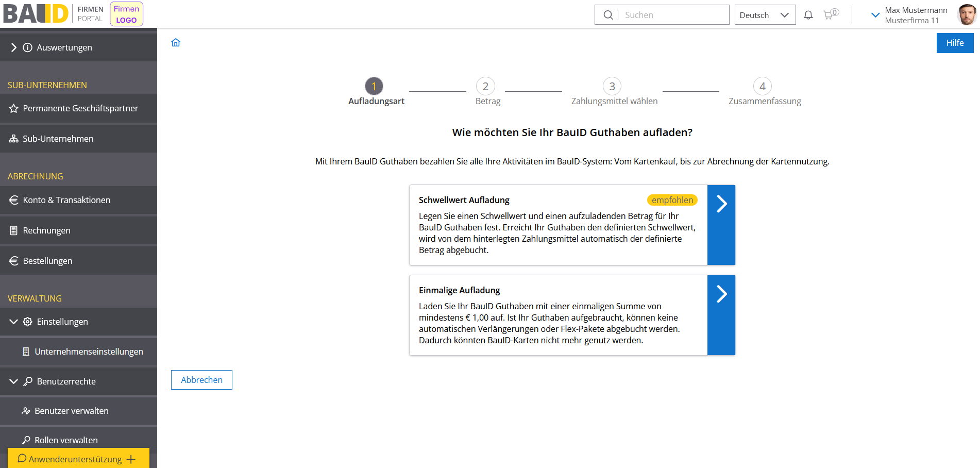Open the Deutsch language dropdown
This screenshot has width=980, height=468.
765,15
